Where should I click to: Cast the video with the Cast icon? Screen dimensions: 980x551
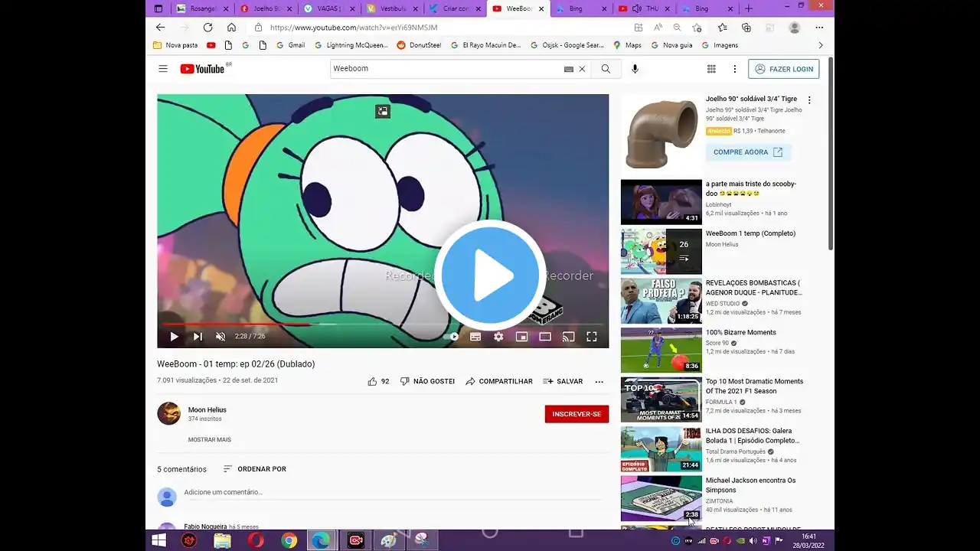pyautogui.click(x=568, y=337)
